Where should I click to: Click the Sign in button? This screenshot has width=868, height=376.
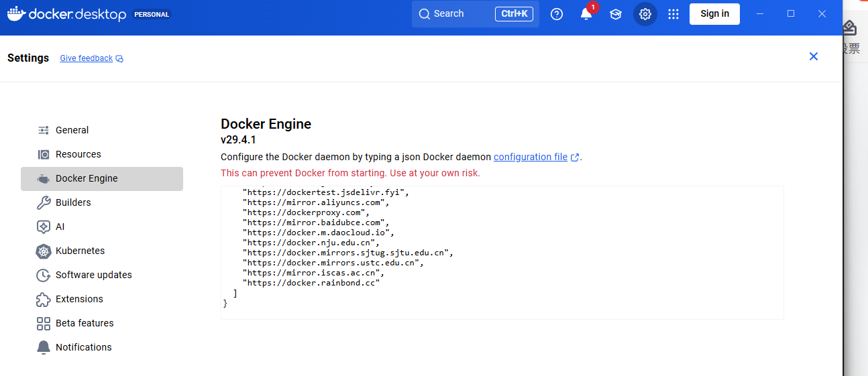(x=714, y=13)
